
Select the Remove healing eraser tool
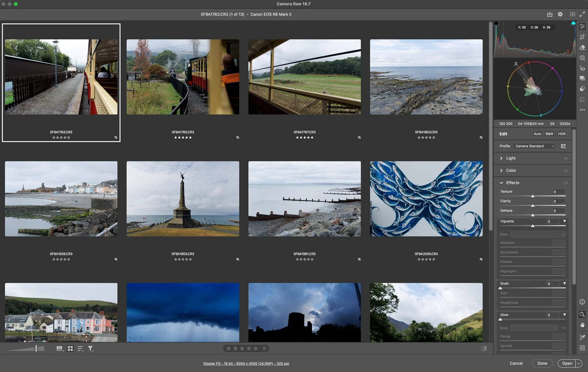pos(582,47)
